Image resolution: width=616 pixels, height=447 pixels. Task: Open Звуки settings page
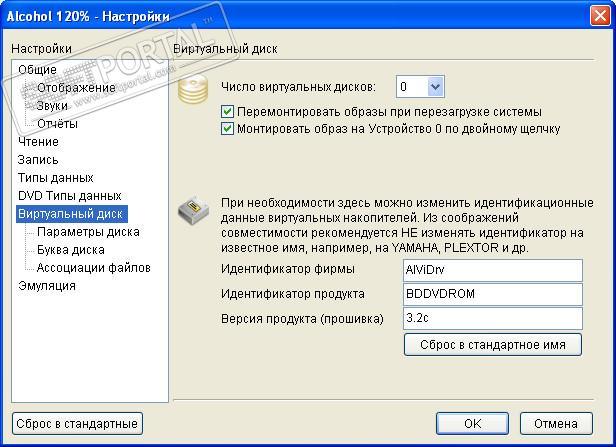(52, 106)
